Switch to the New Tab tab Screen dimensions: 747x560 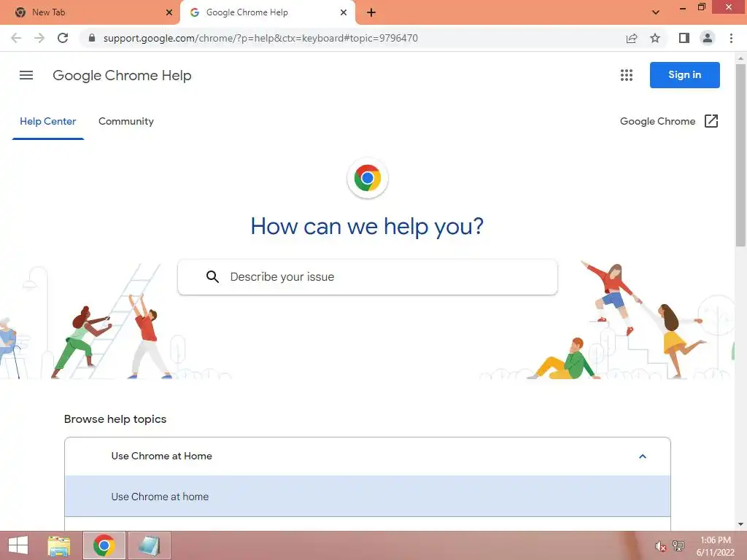(90, 12)
